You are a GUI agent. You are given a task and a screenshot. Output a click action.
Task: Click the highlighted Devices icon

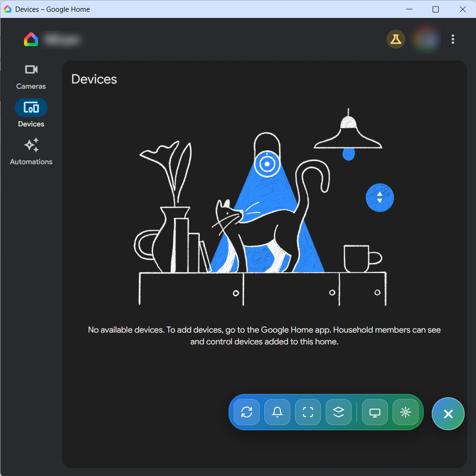pyautogui.click(x=31, y=107)
